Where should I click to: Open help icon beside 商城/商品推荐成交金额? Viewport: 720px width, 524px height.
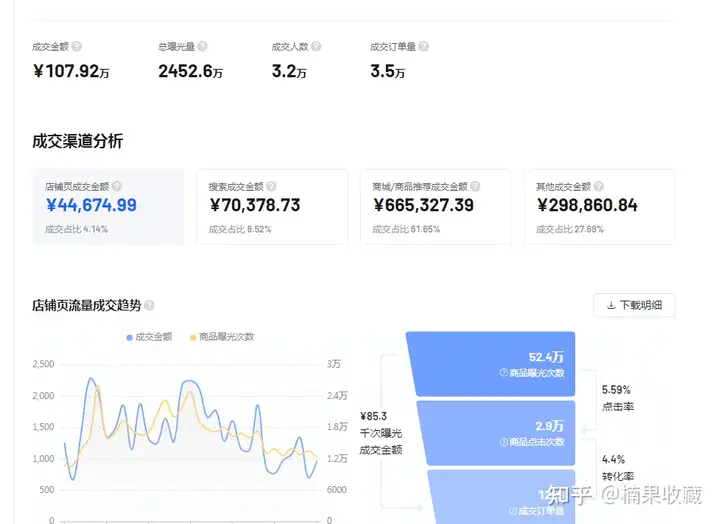coord(475,186)
